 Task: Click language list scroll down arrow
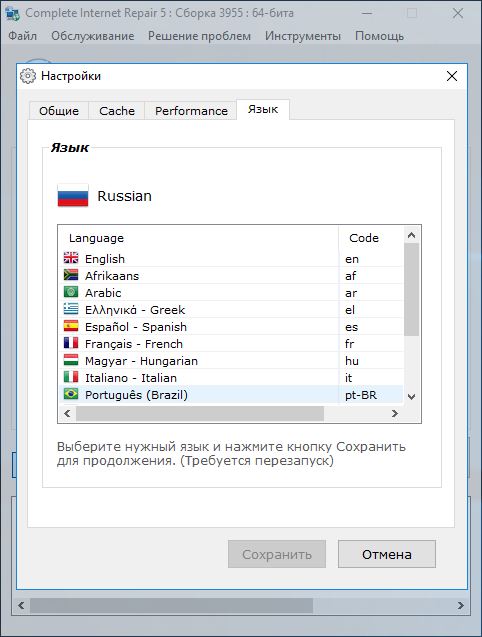412,396
